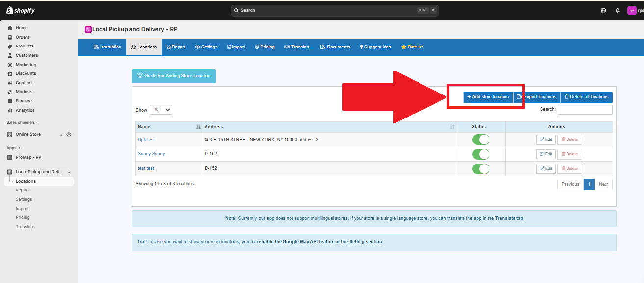Click the Rate us star tab

412,47
